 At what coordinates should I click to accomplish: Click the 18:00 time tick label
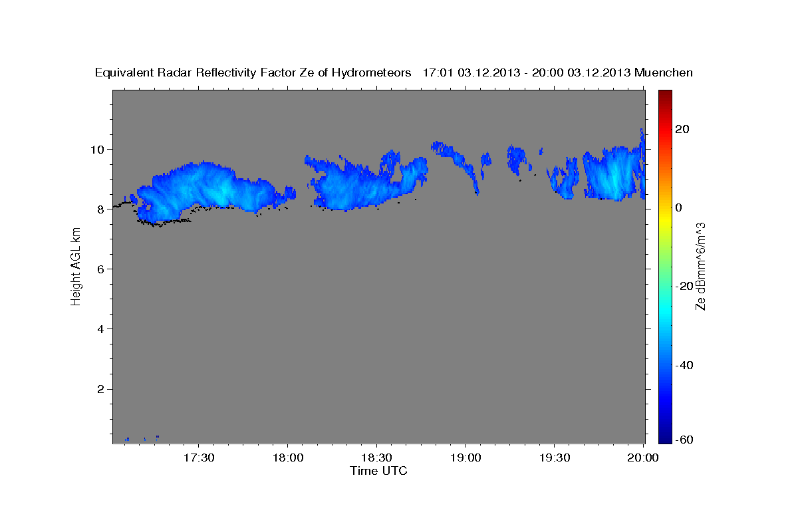tap(288, 458)
